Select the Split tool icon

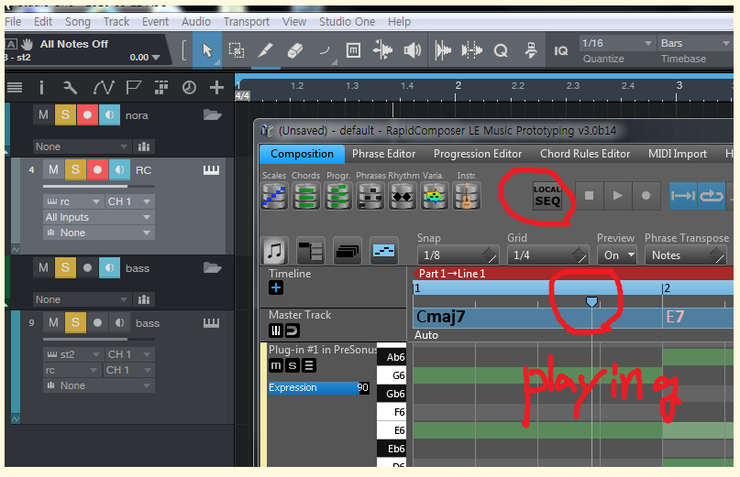(382, 50)
